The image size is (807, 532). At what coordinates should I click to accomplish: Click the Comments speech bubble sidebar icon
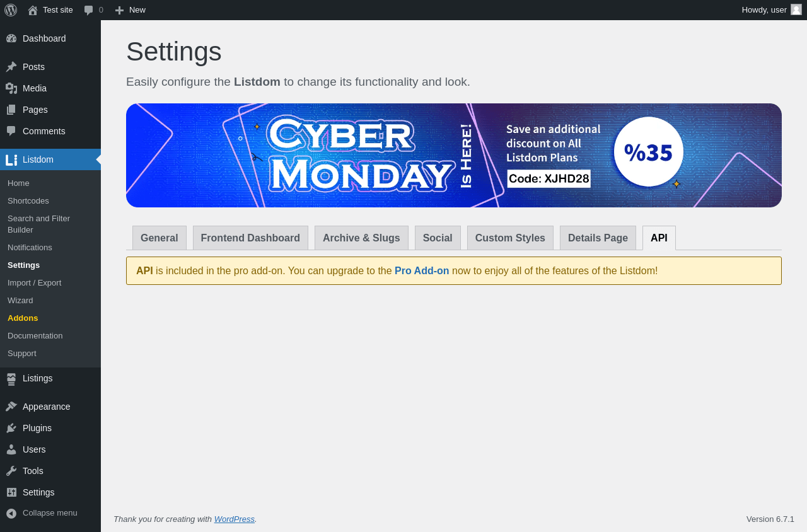(11, 131)
